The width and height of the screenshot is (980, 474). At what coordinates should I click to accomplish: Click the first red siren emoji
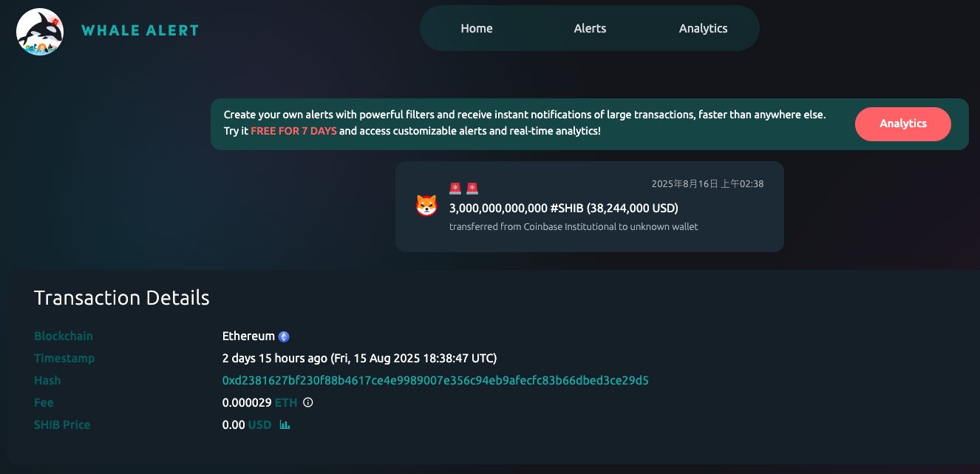point(455,189)
